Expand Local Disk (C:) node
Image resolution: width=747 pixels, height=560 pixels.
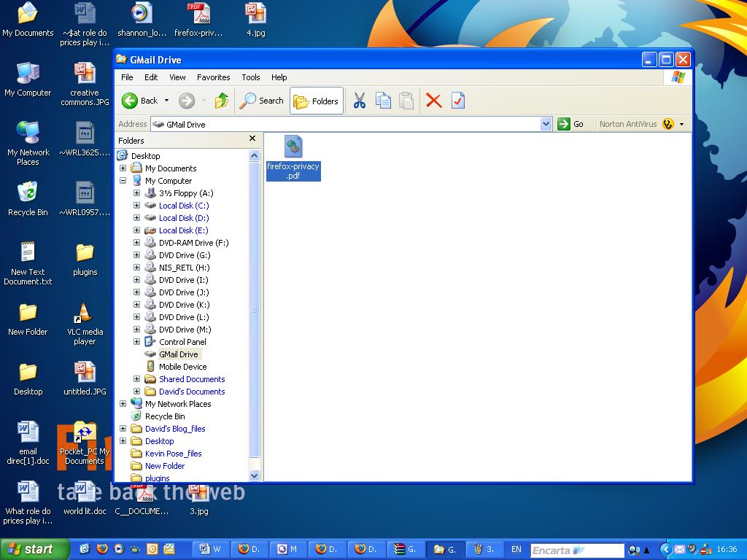point(136,205)
